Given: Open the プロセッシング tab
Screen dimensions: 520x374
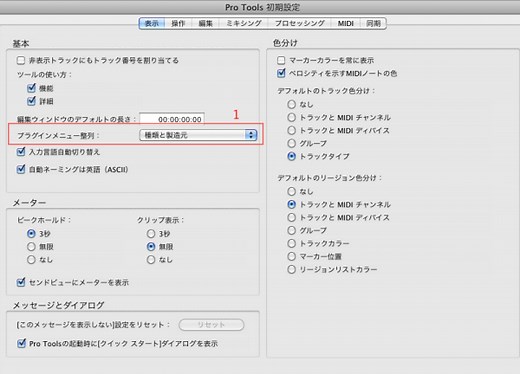Looking at the screenshot, I should click(x=299, y=23).
